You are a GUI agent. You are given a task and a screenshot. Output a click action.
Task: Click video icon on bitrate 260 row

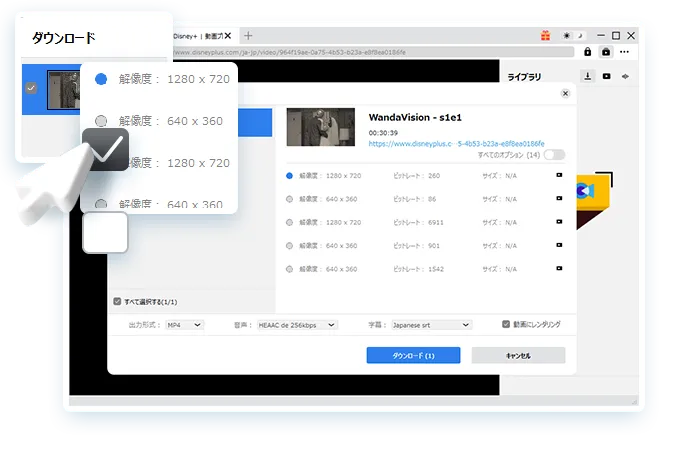tap(559, 175)
